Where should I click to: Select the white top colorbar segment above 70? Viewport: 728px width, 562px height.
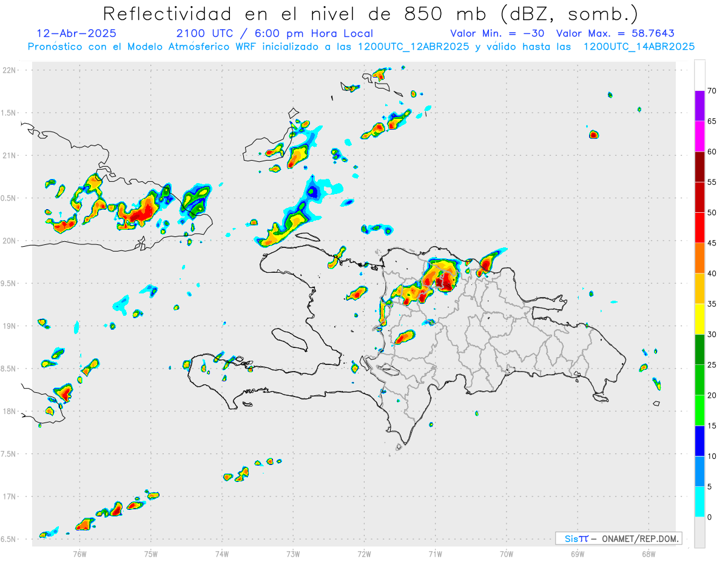[699, 75]
